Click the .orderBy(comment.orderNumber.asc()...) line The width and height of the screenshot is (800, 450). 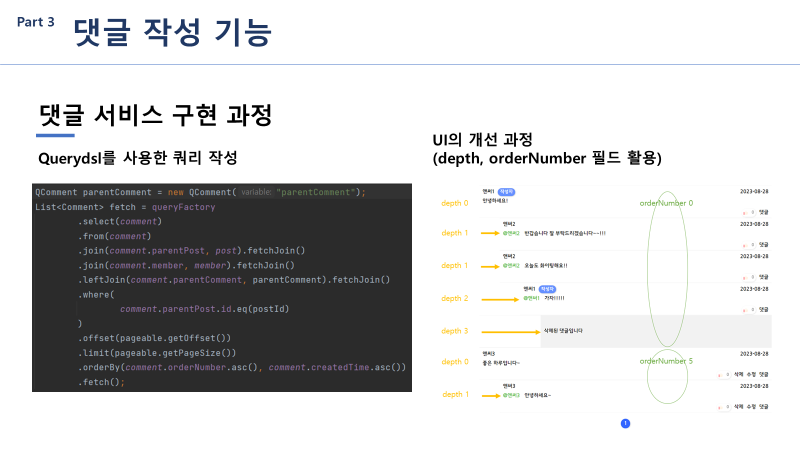click(242, 367)
